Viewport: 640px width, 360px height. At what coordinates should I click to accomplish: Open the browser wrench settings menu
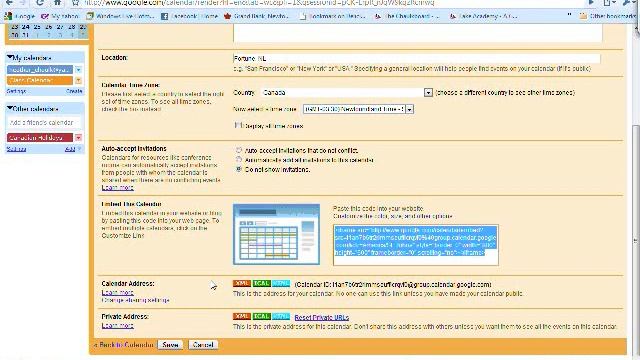coord(628,2)
